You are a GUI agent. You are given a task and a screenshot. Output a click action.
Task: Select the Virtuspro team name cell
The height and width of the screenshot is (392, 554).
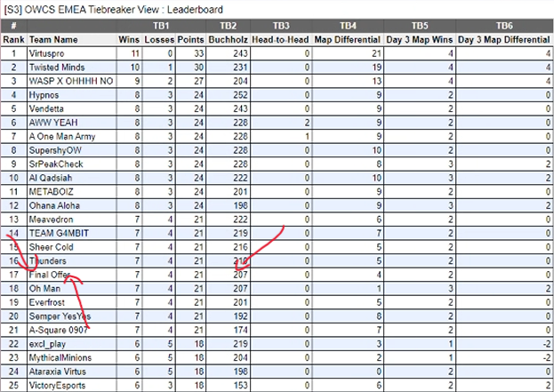pos(72,53)
